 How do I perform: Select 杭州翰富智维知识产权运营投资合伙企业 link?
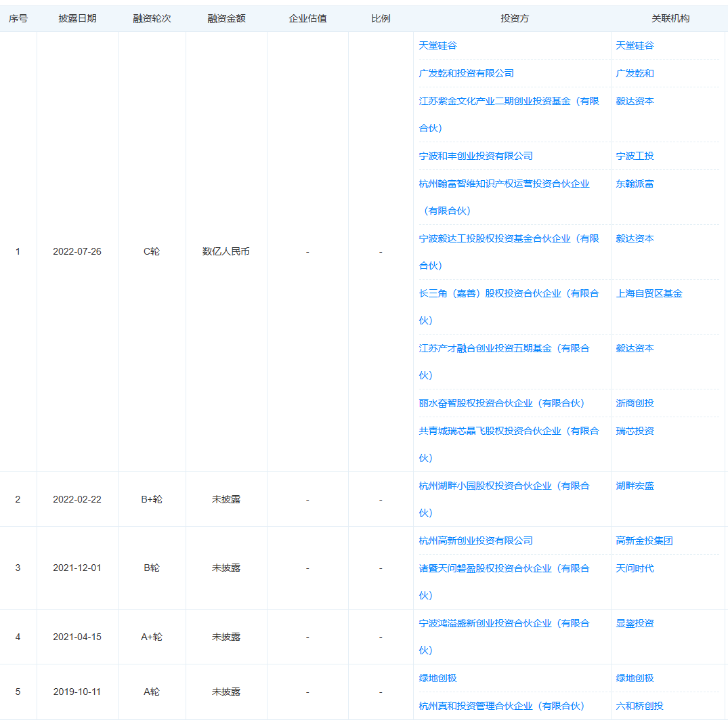[504, 184]
